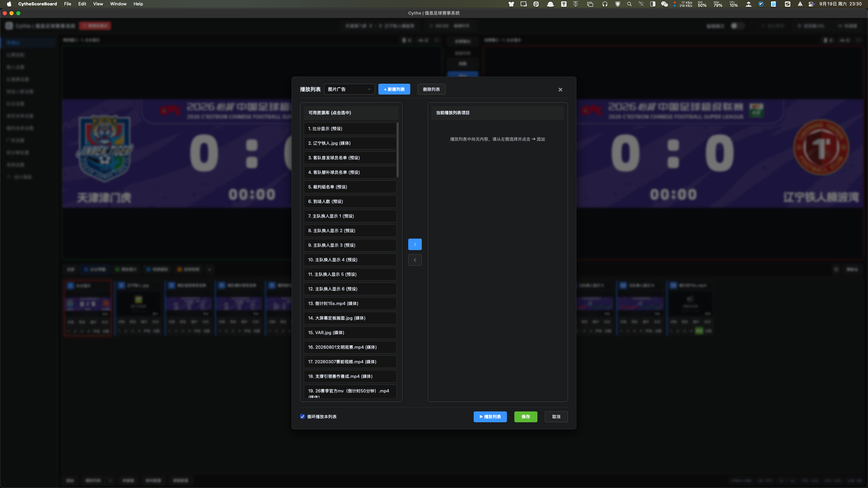Select resource '2. 辽宁铁人.jpg (媒体)'
The width and height of the screenshot is (868, 488).
pyautogui.click(x=350, y=143)
